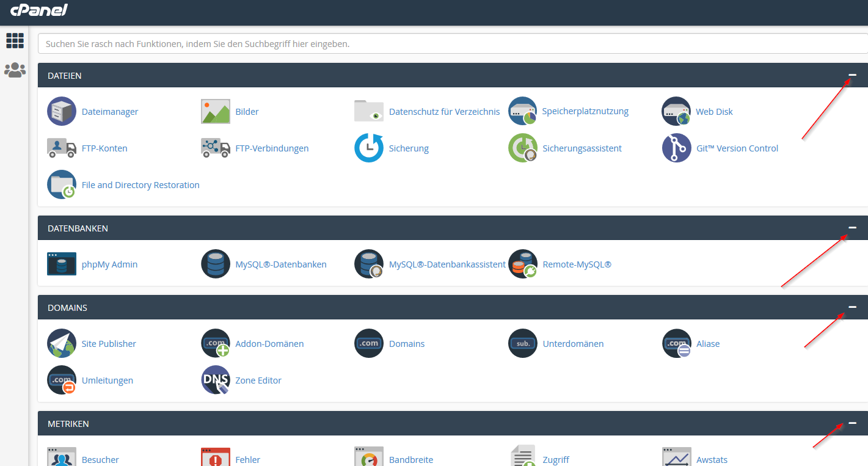Click the cPanel logo

39,10
